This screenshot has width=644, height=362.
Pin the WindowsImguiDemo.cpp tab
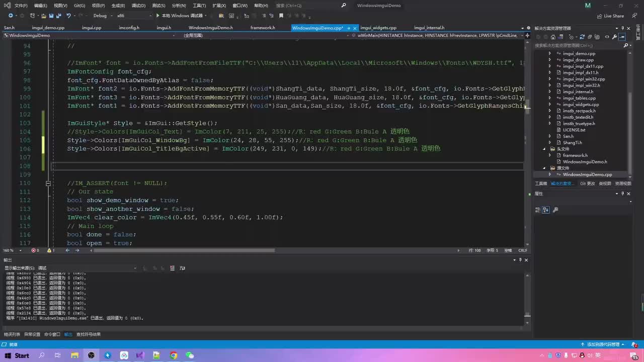click(x=348, y=28)
